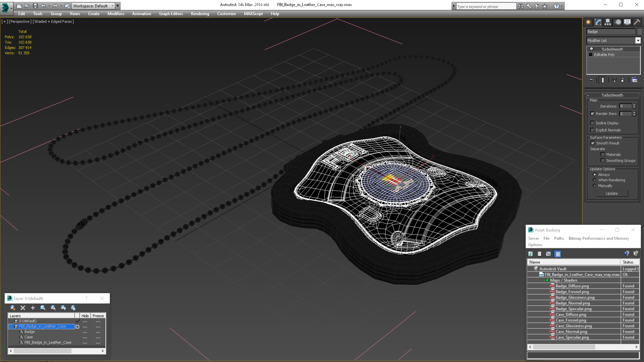This screenshot has width=644, height=362.
Task: Click the Open File folder icon
Action: click(x=27, y=6)
